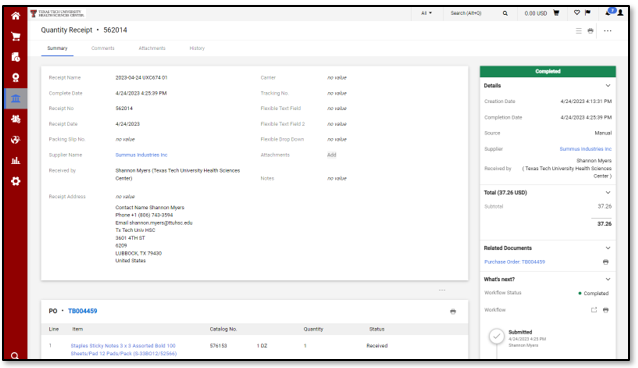Click the Texas Tech University logo

pyautogui.click(x=57, y=13)
